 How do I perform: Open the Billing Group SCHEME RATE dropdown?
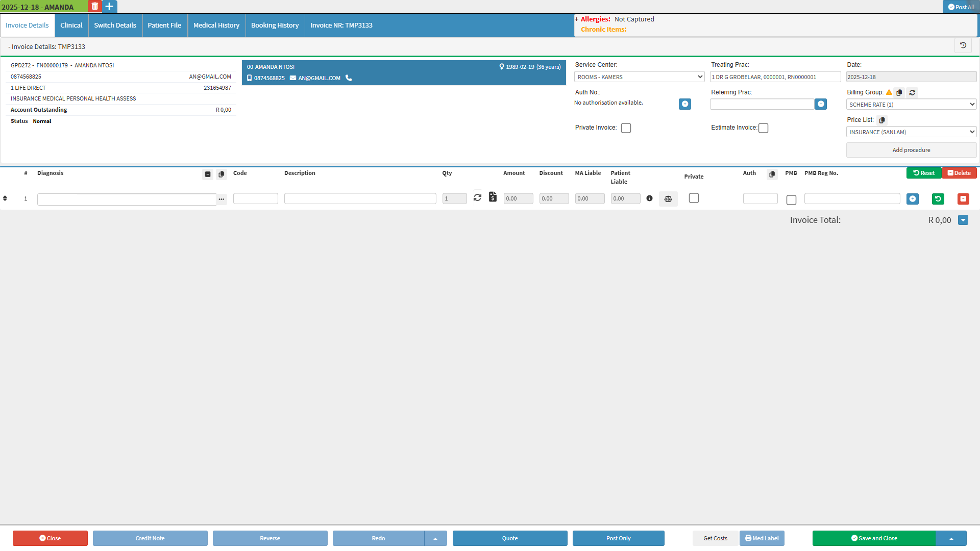(911, 105)
